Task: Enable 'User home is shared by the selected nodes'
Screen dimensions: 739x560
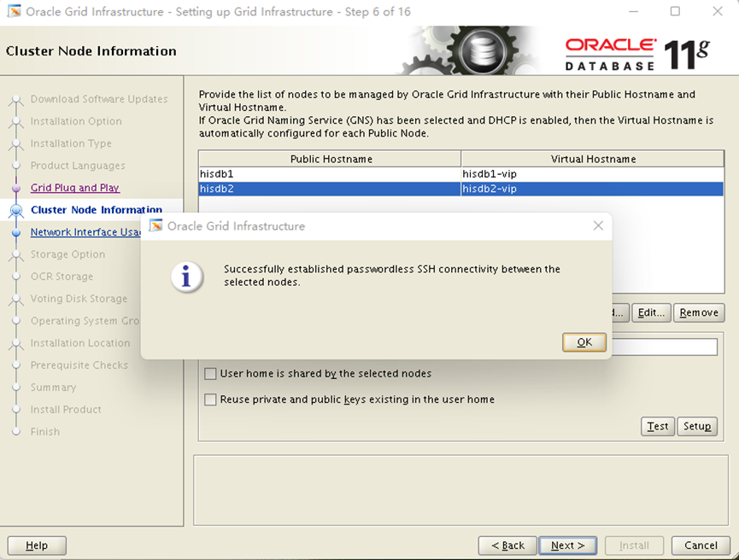Action: coord(210,374)
